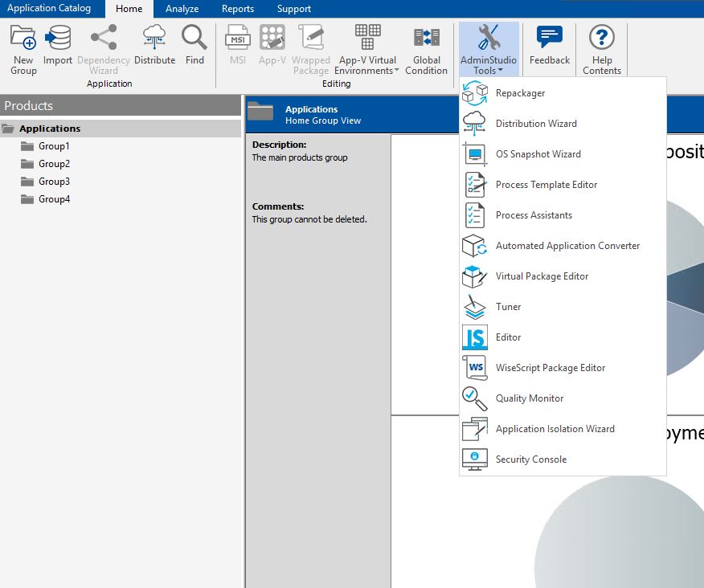704x588 pixels.
Task: Click the Global Condition icon
Action: point(427,37)
